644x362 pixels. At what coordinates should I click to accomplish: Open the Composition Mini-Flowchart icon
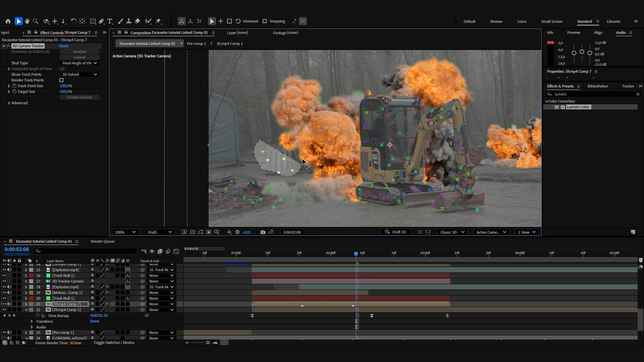144,252
